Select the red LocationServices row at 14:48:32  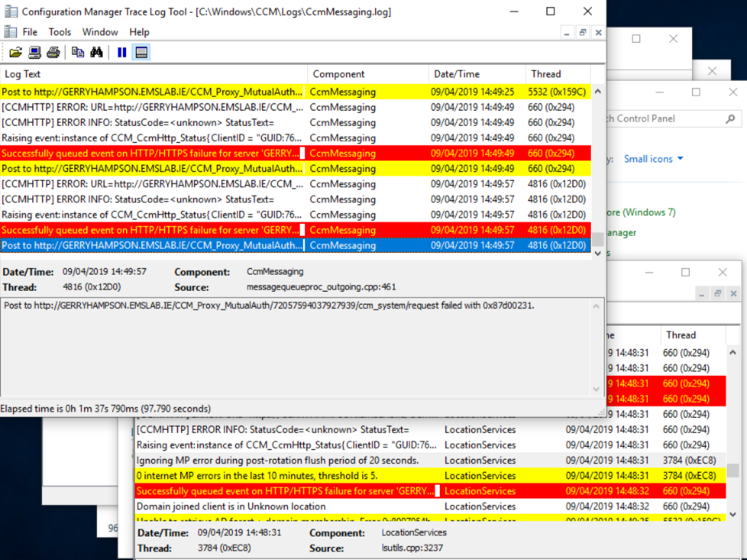tap(431, 491)
